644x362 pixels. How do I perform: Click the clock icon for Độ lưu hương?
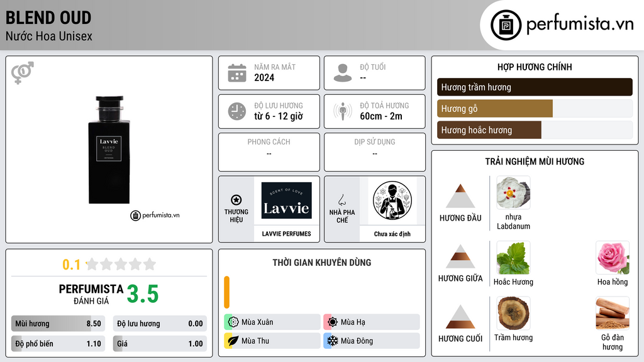click(x=237, y=111)
